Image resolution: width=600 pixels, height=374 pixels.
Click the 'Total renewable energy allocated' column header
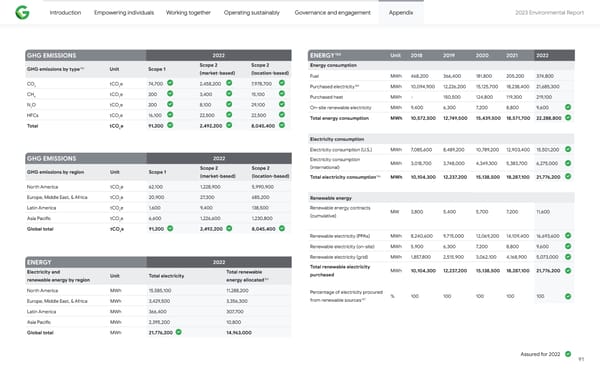point(247,276)
